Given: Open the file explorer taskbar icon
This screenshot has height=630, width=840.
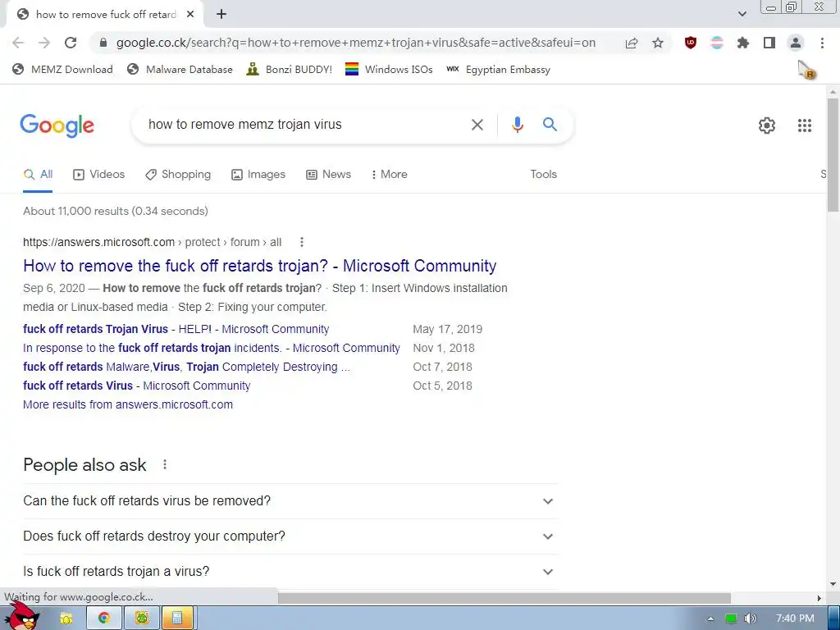Looking at the screenshot, I should 66,619.
